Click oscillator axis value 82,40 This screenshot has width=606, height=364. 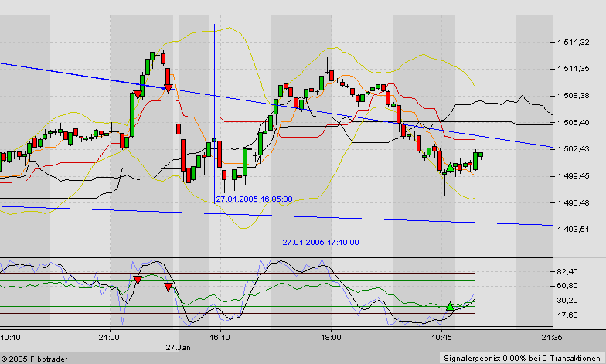tap(567, 272)
